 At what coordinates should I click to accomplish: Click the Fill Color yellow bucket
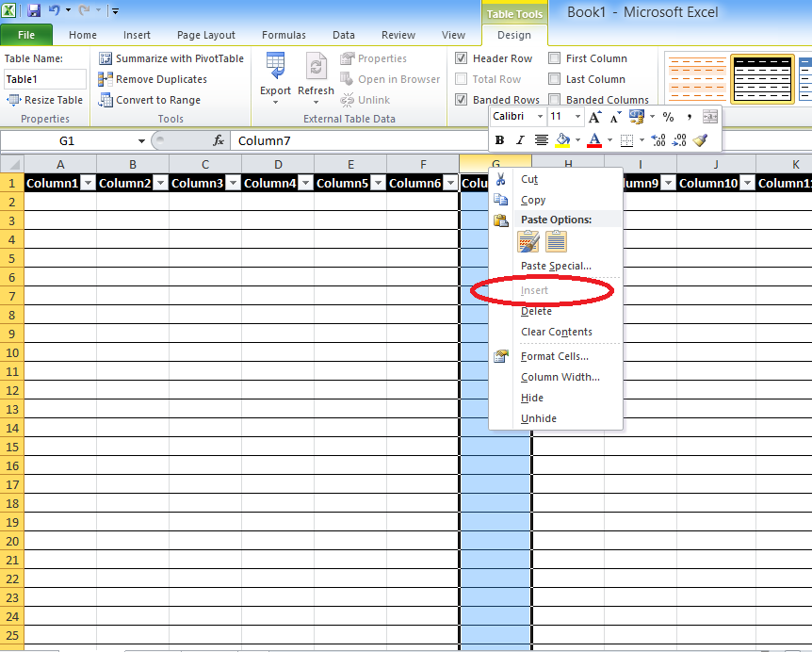pyautogui.click(x=562, y=139)
